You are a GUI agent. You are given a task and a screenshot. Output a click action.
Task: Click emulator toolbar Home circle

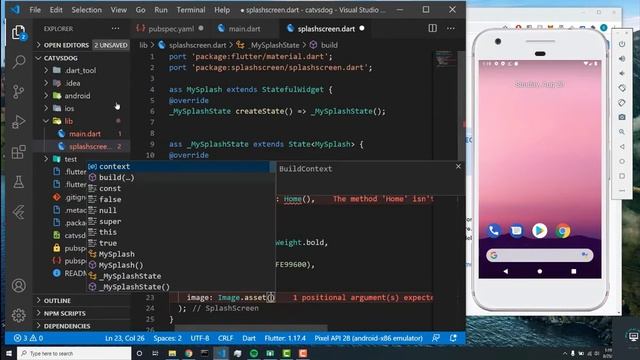click(x=622, y=161)
